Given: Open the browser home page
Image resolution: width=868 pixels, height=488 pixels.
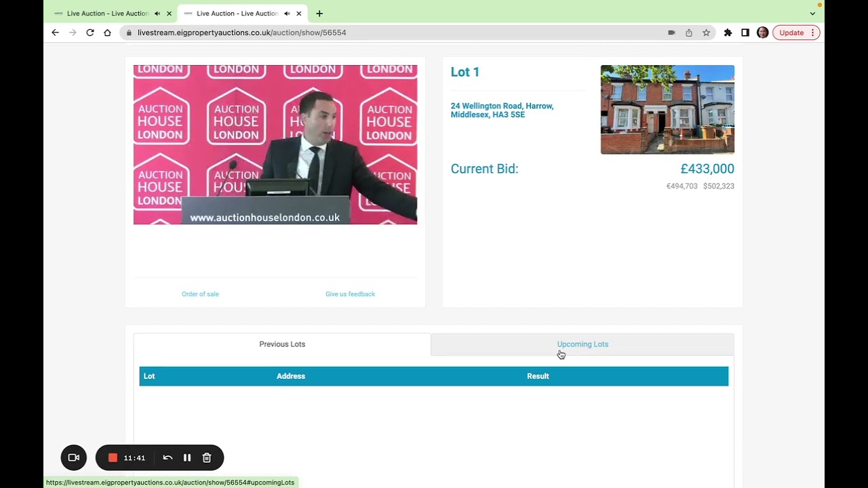Looking at the screenshot, I should (107, 33).
